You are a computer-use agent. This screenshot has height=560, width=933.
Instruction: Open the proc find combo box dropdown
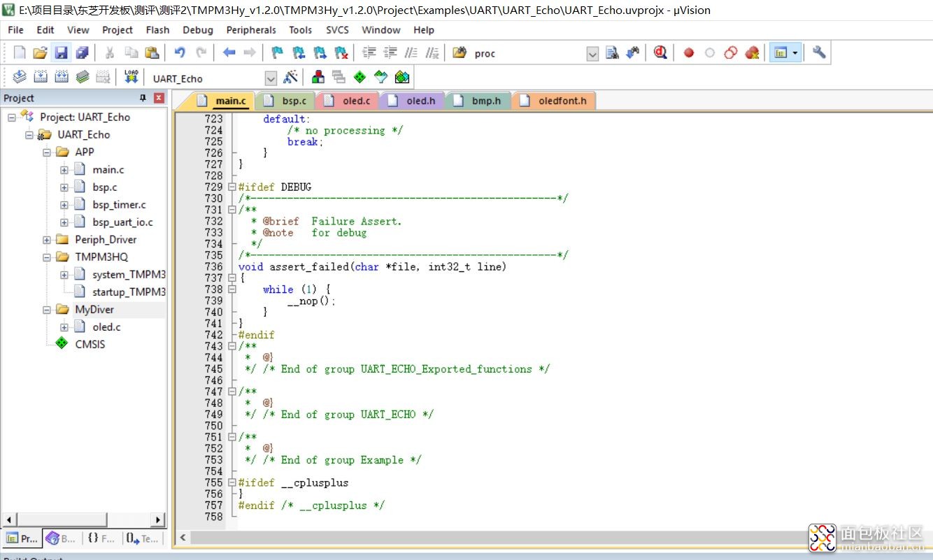coord(592,54)
